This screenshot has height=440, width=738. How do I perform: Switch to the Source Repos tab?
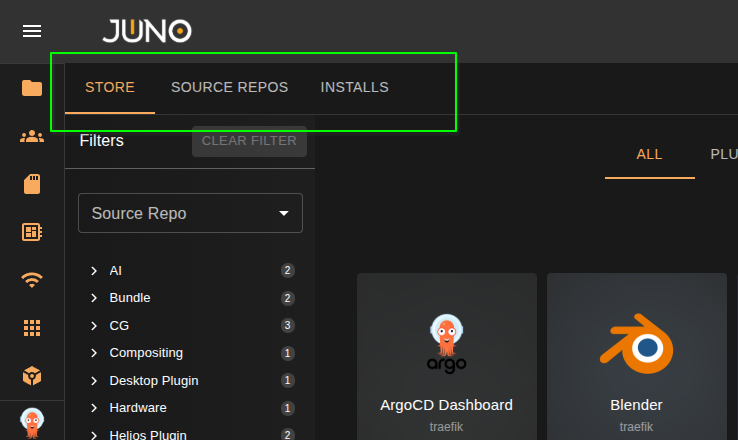point(229,87)
